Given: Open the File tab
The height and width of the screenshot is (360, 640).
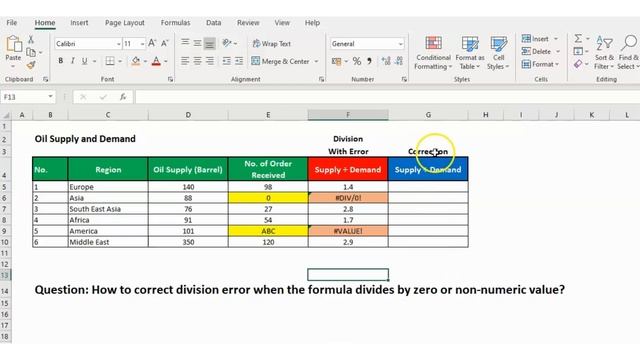Looking at the screenshot, I should pos(12,23).
